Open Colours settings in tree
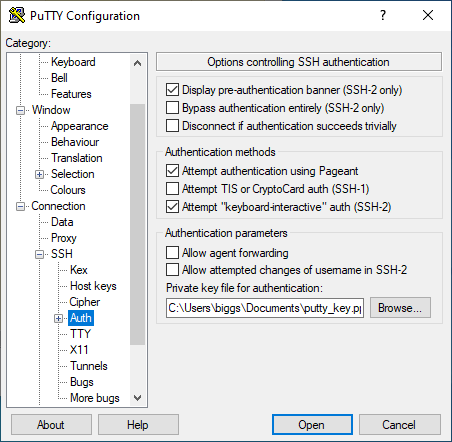 pyautogui.click(x=68, y=190)
